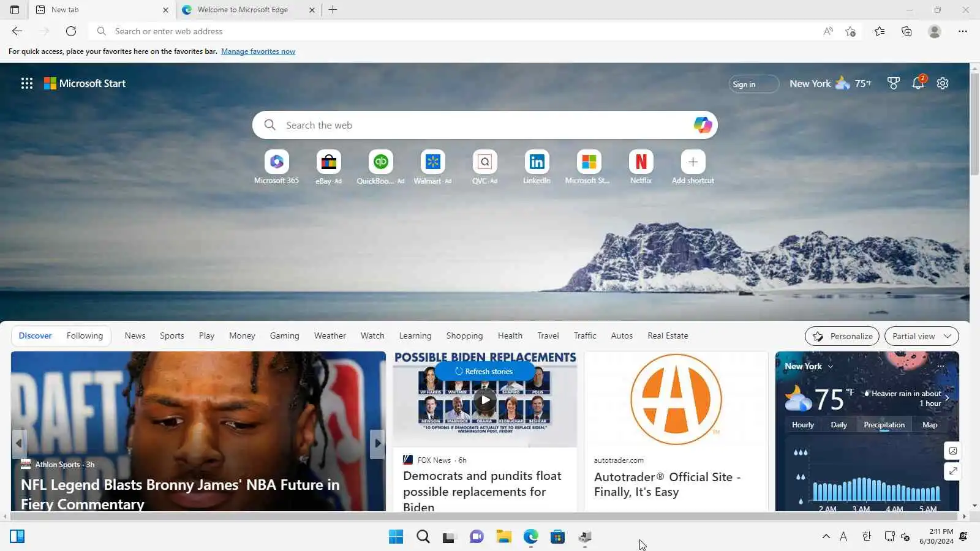This screenshot has height=551, width=980.
Task: Select the Map weather tab
Action: [930, 425]
